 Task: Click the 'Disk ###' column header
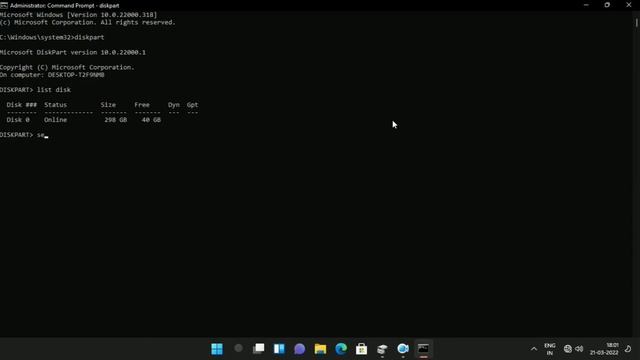22,105
